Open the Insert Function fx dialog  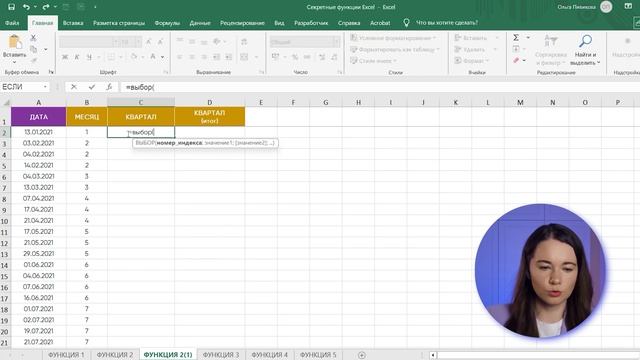click(109, 87)
